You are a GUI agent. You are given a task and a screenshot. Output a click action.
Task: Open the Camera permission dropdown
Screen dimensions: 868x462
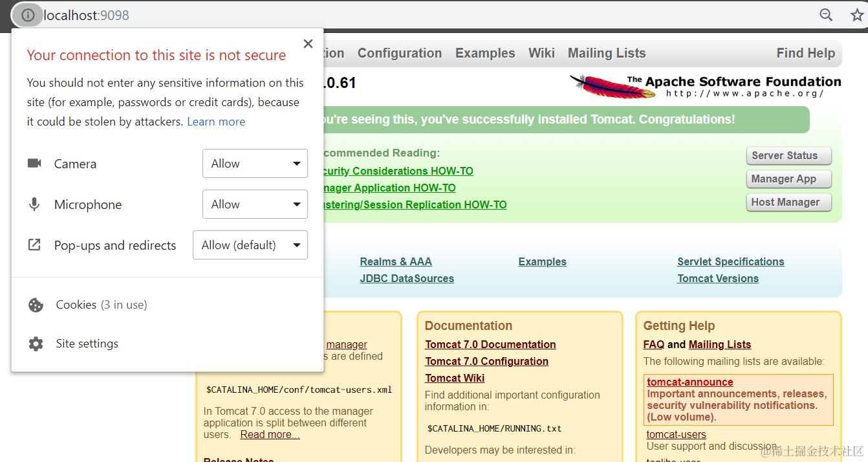pyautogui.click(x=255, y=164)
